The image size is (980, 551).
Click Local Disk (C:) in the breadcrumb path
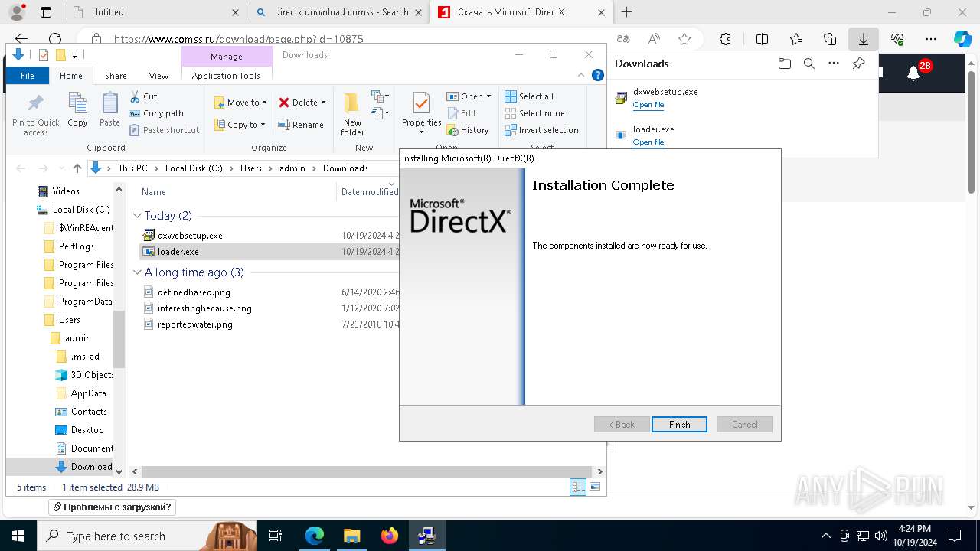point(194,168)
